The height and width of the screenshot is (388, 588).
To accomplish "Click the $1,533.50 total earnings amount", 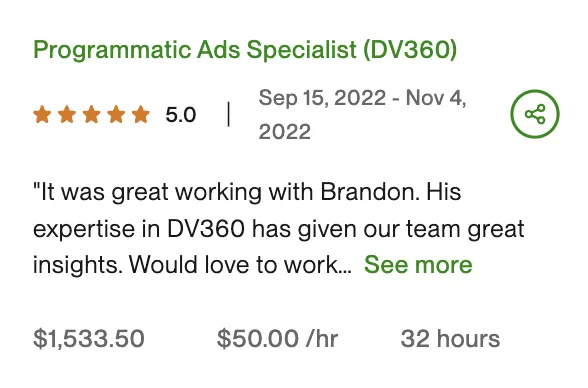I will 89,339.
